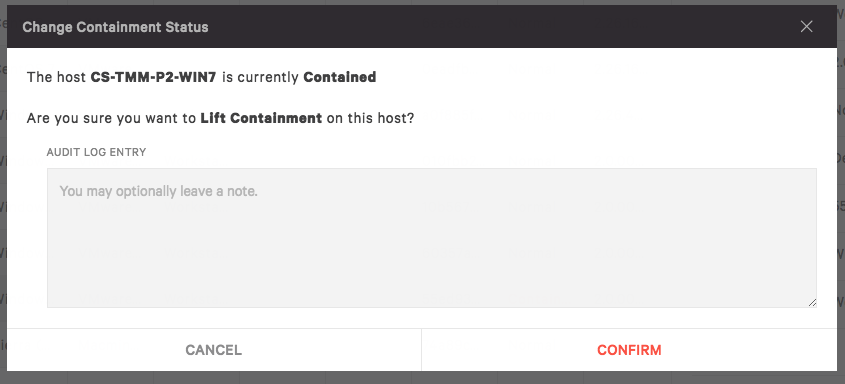The height and width of the screenshot is (384, 845).
Task: Click 'The host' sentence beginning
Action: pos(56,77)
